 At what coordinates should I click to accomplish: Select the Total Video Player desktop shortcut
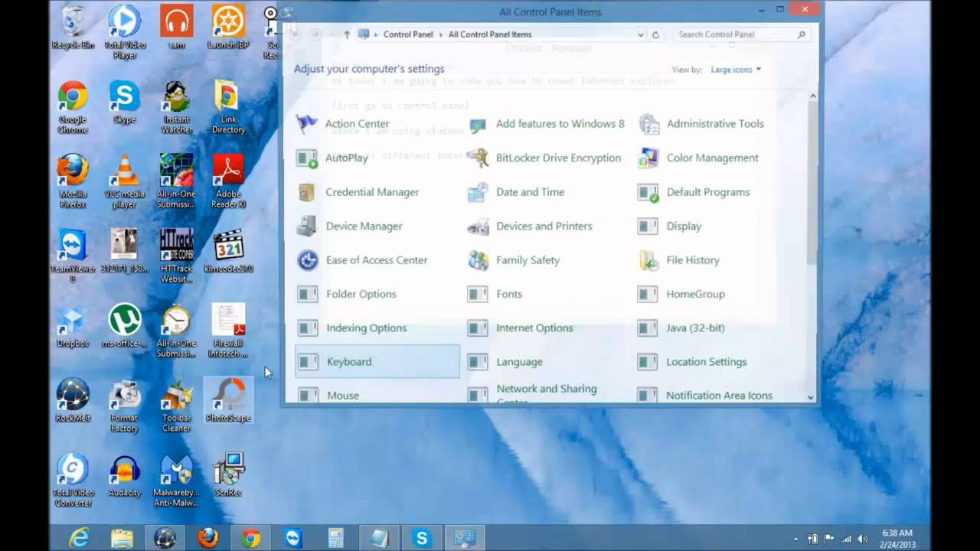pyautogui.click(x=124, y=33)
